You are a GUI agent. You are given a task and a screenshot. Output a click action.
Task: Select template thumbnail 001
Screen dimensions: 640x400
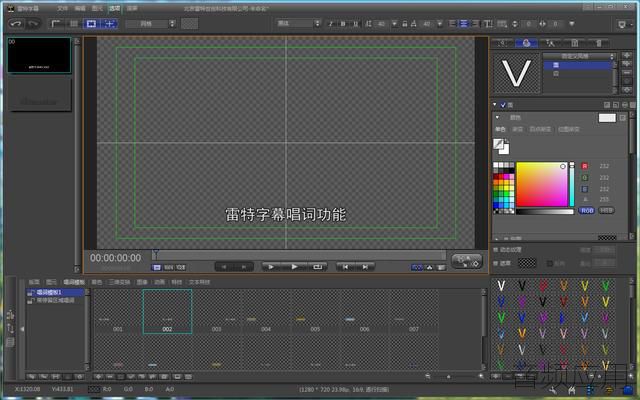point(118,312)
